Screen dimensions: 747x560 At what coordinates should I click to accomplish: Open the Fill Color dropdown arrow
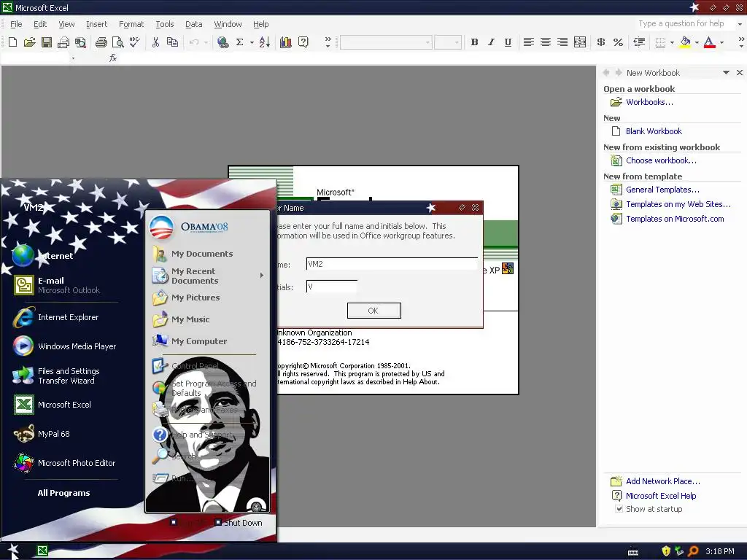[697, 42]
